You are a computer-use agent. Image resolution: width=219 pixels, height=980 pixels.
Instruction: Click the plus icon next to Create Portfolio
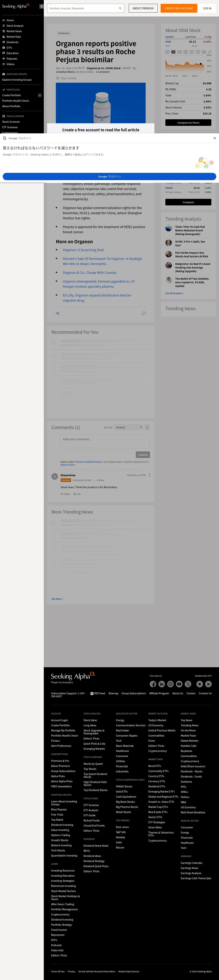(x=40, y=95)
